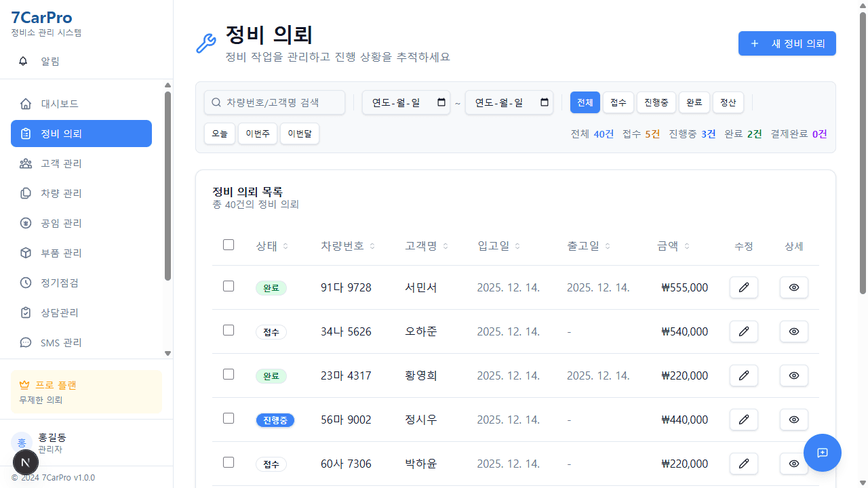Open the end date calendar picker
Screen dimensions: 868x488
coord(544,102)
